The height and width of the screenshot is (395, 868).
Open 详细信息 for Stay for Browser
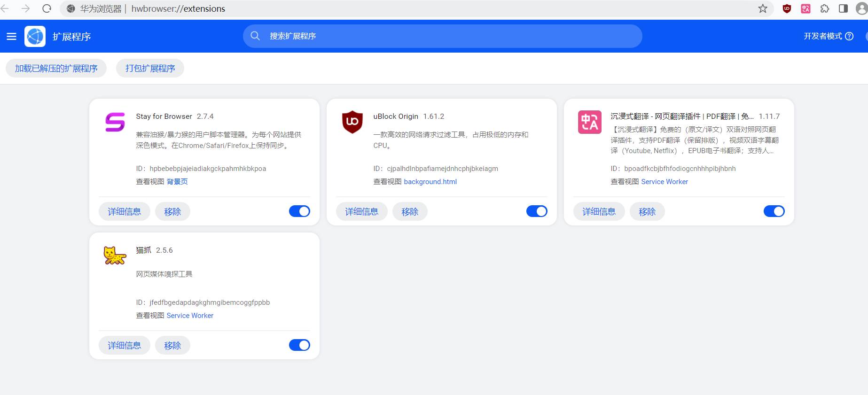pyautogui.click(x=125, y=212)
